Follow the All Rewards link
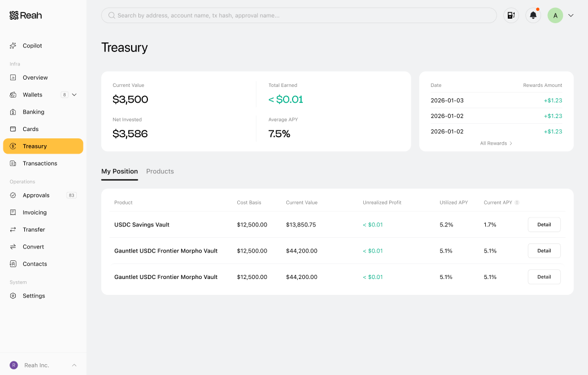588x375 pixels. [496, 143]
